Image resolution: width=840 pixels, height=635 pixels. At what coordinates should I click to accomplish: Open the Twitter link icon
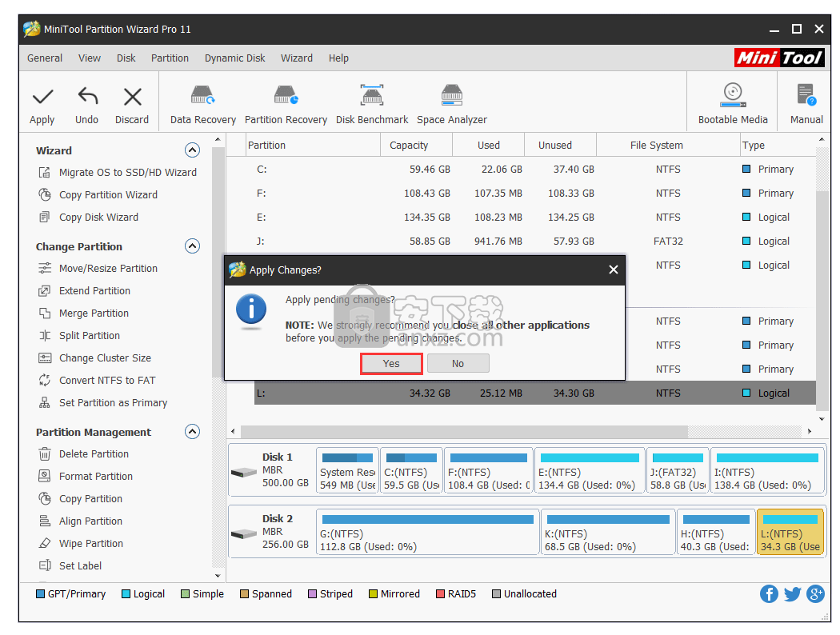792,593
